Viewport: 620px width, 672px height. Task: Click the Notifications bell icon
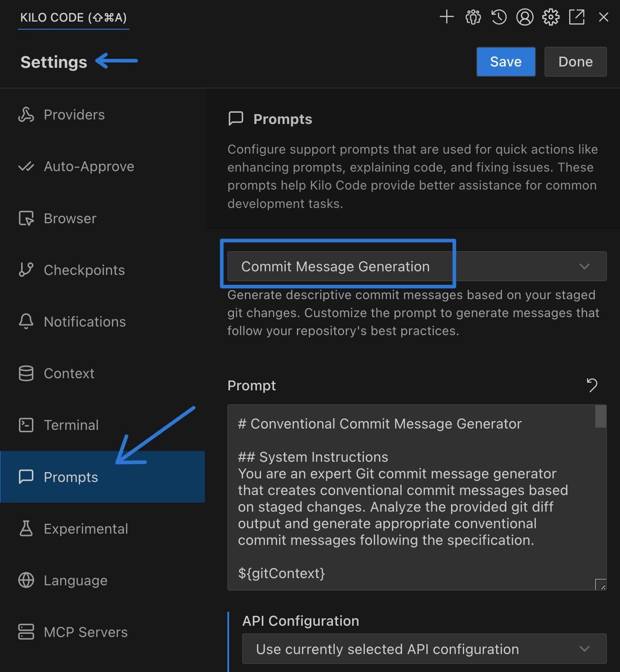point(26,322)
